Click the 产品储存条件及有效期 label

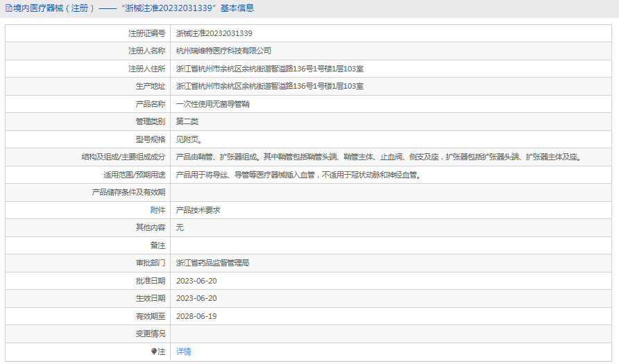(128, 192)
